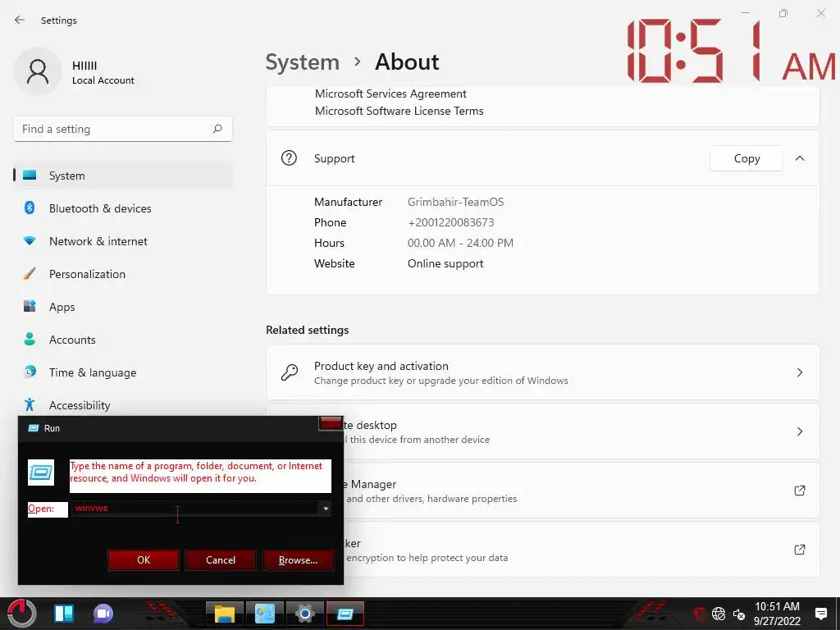Click Cancel in the Run dialog
This screenshot has width=840, height=630.
[220, 559]
